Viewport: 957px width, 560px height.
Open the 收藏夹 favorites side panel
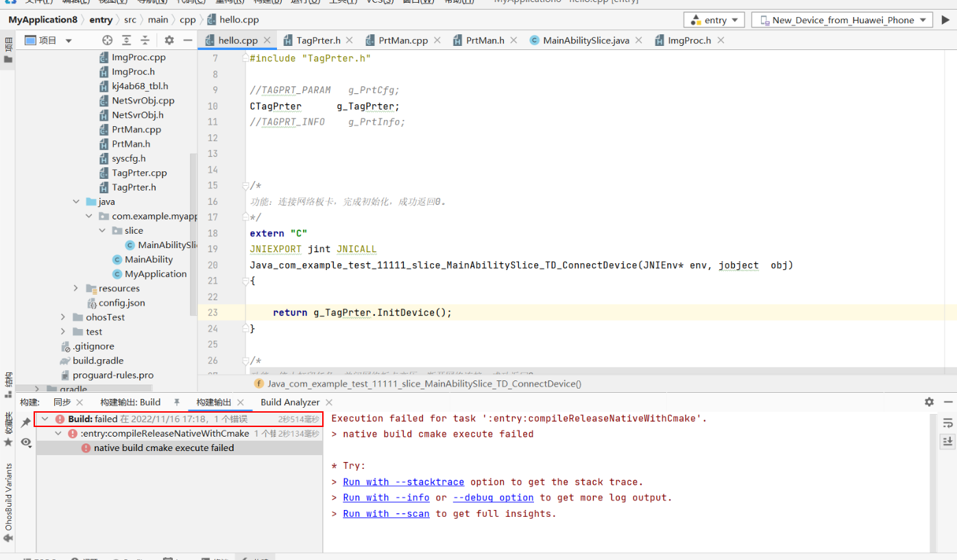tap(8, 429)
